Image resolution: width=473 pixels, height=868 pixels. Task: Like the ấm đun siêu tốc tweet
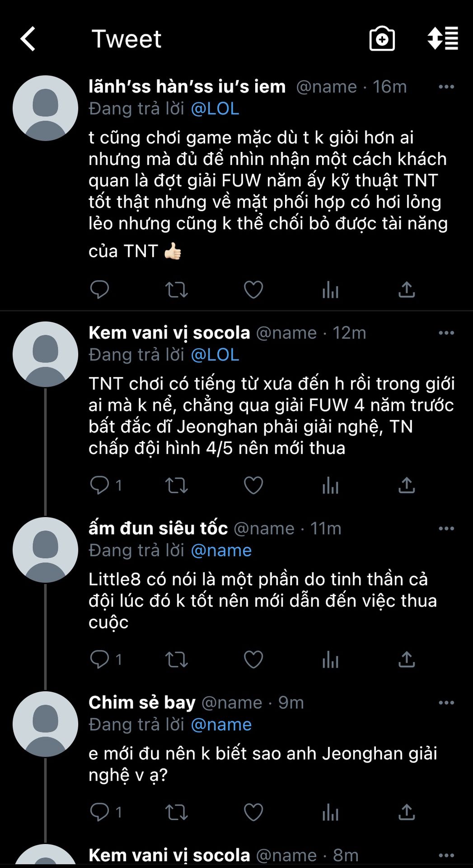pyautogui.click(x=253, y=660)
